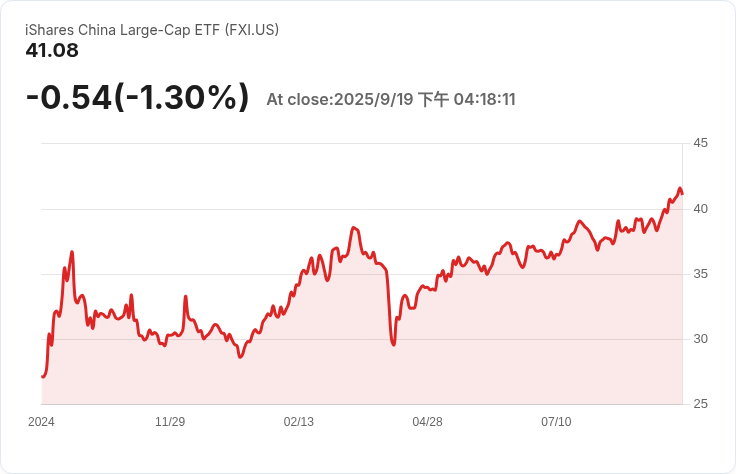Click the 45 y-axis label
The height and width of the screenshot is (474, 736).
click(700, 143)
